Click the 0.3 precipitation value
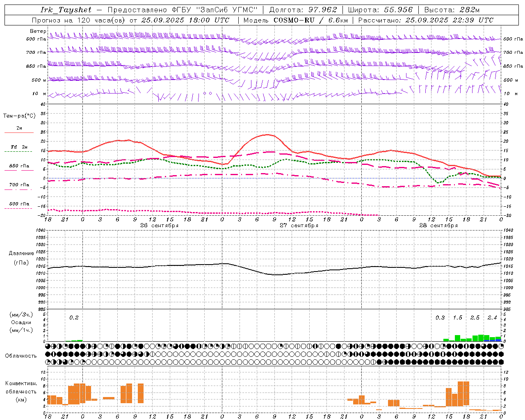 pos(440,318)
